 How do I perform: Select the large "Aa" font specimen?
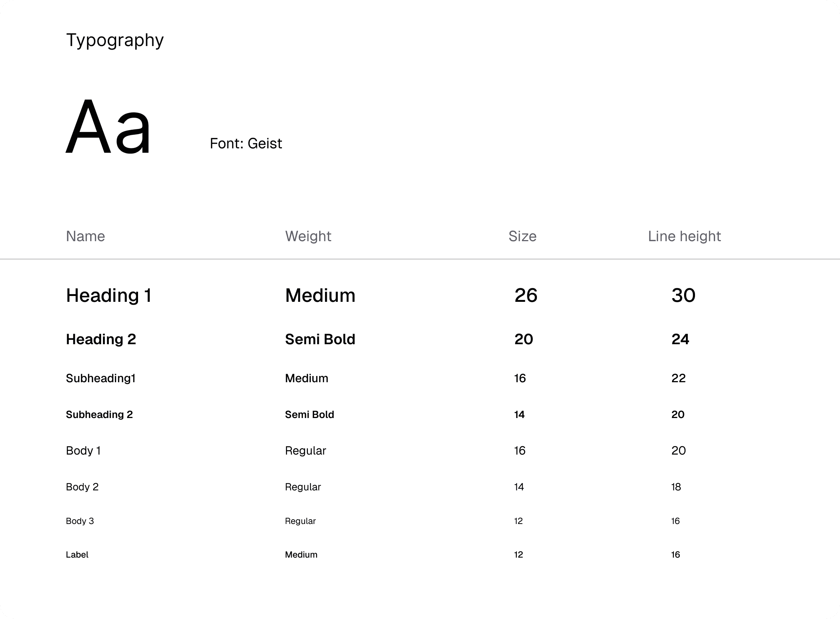coord(108,127)
